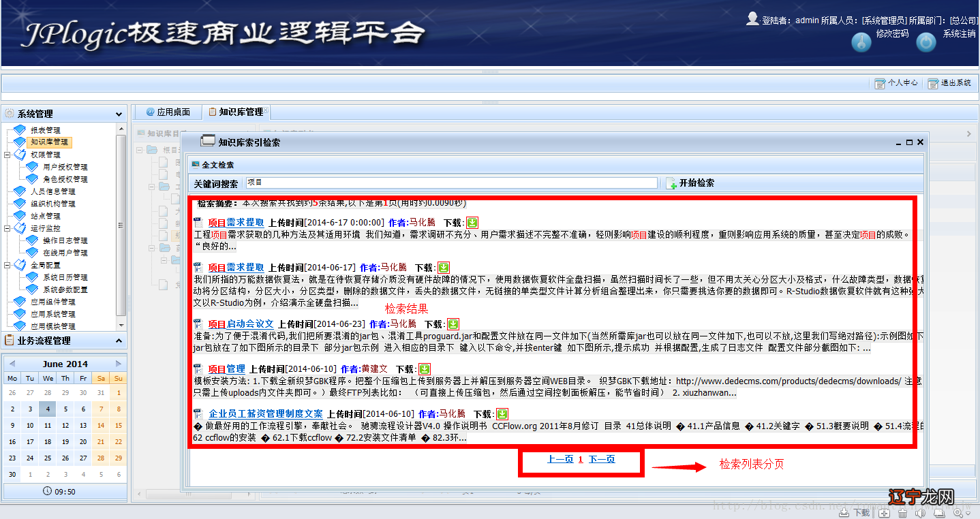Screen dimensions: 980x519
Task: Open 个人中心 personal center
Action: pyautogui.click(x=896, y=83)
